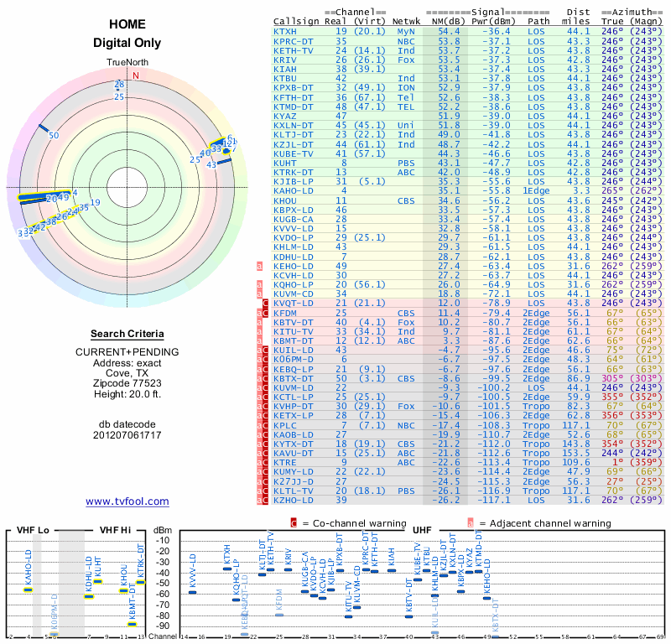
Task: Click the pink Adjacent channel warning legend icon
Action: click(471, 523)
